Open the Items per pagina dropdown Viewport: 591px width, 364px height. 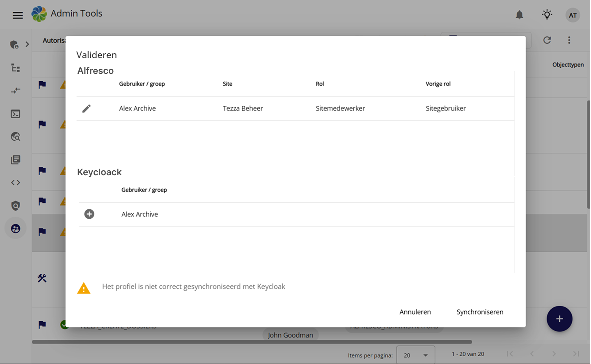[x=415, y=355]
